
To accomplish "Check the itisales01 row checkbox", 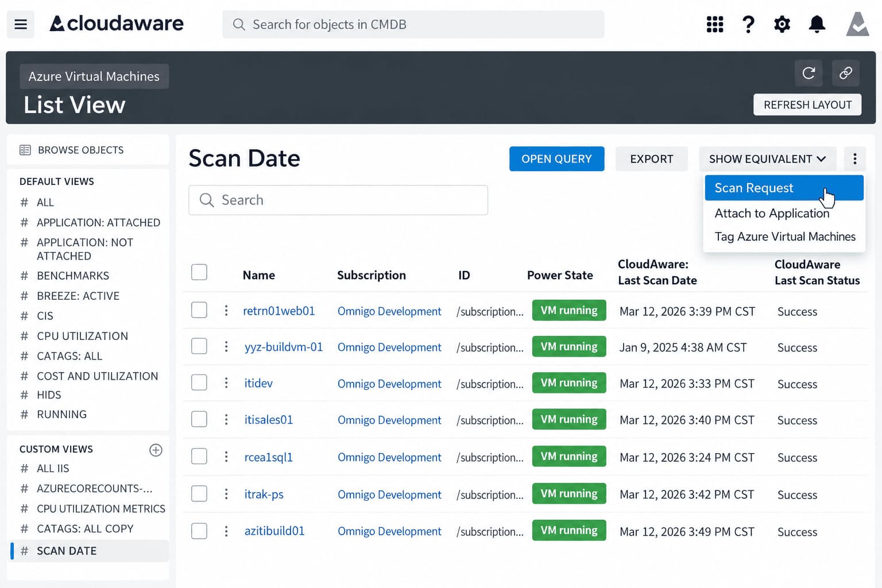I will (199, 419).
